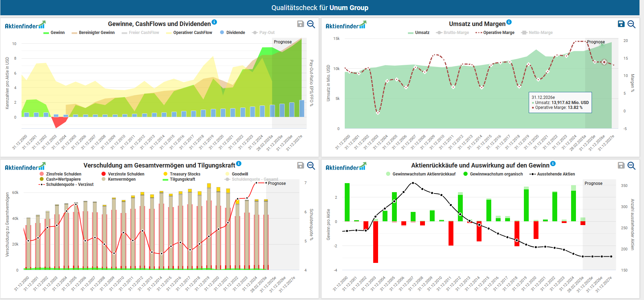Click Aktienfinder logo in Aktienrückkäufe panel
Image resolution: width=644 pixels, height=300 pixels.
[346, 167]
